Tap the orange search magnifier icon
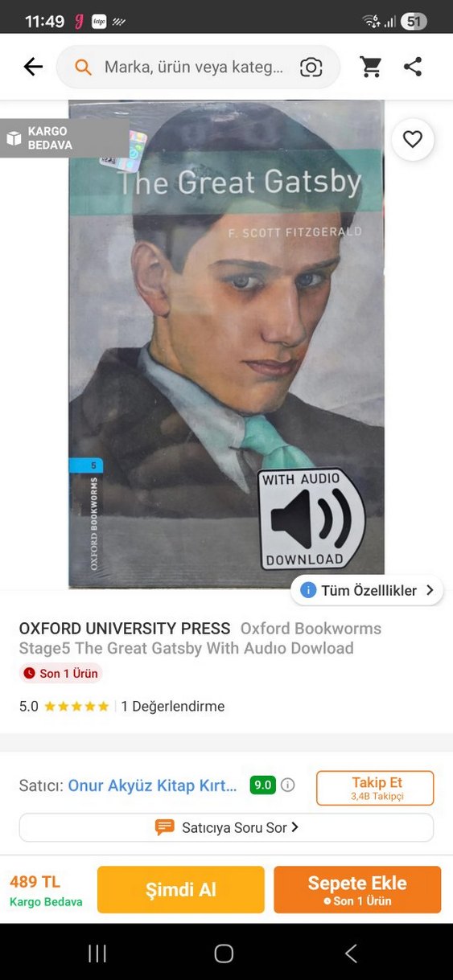This screenshot has width=453, height=980. tap(83, 68)
